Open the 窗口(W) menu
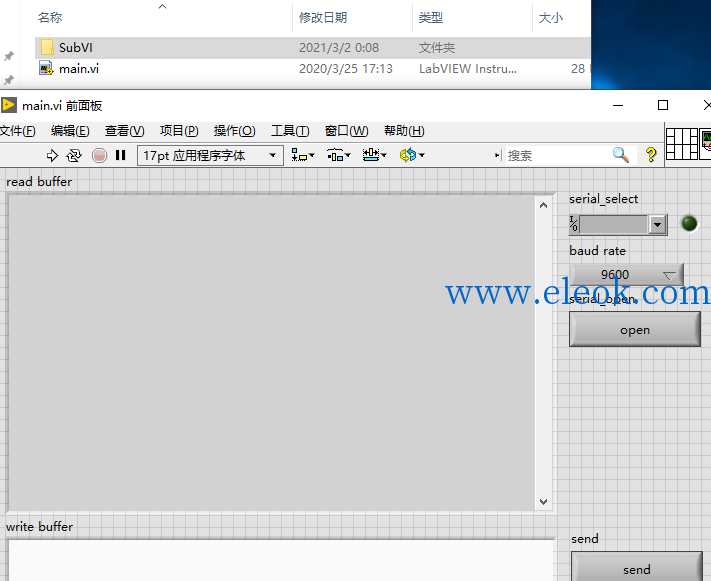 point(347,131)
